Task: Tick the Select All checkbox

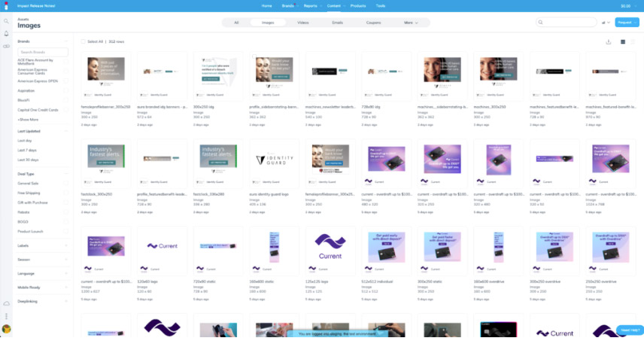Action: coord(84,41)
